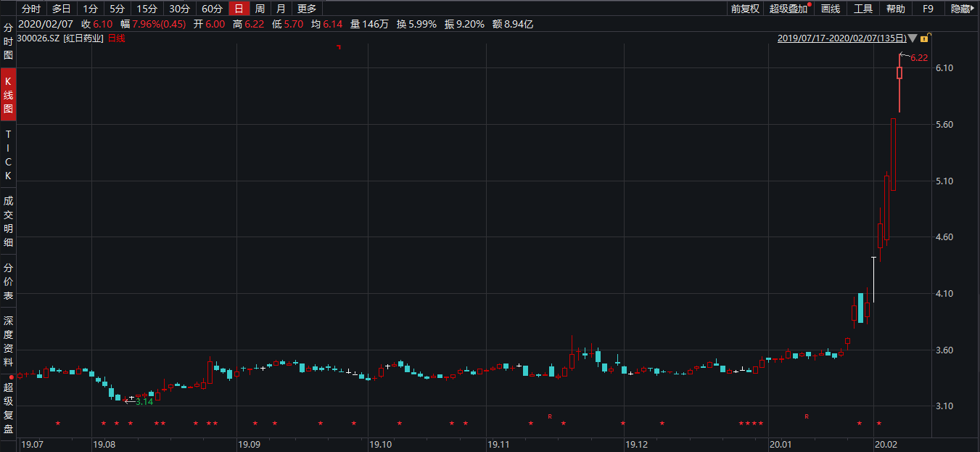
Task: Click the change value 7.96%(0.45)
Action: click(159, 24)
